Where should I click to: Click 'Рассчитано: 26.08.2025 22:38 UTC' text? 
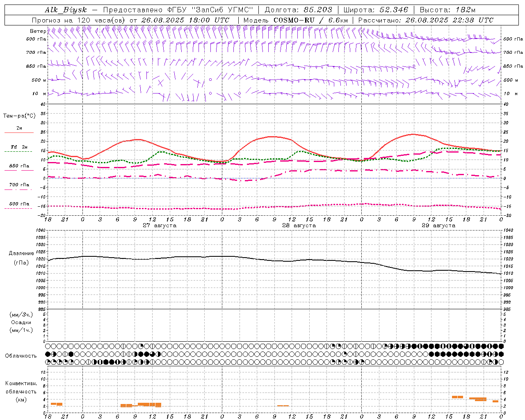[x=426, y=20]
